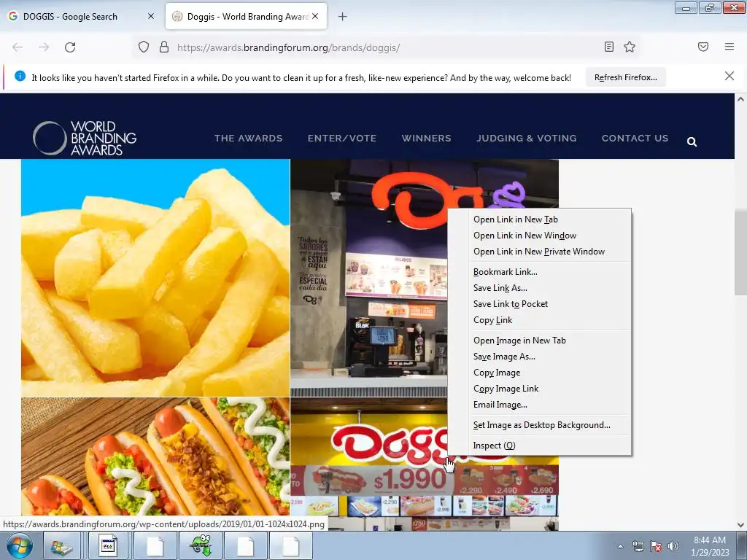Screen dimensions: 747x560
Task: Click the volume speaker tray icon
Action: coord(673,546)
